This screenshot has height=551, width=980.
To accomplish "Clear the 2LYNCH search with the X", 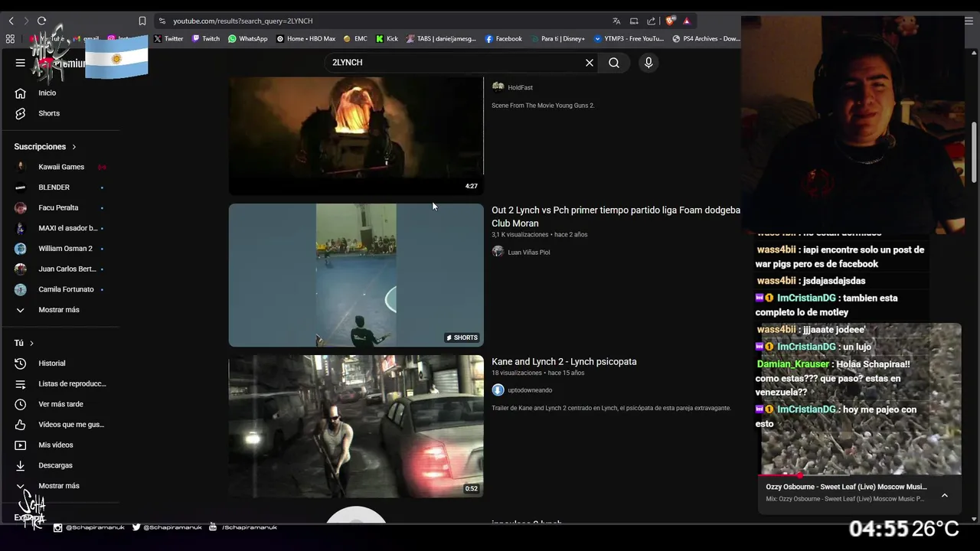I will (x=590, y=63).
